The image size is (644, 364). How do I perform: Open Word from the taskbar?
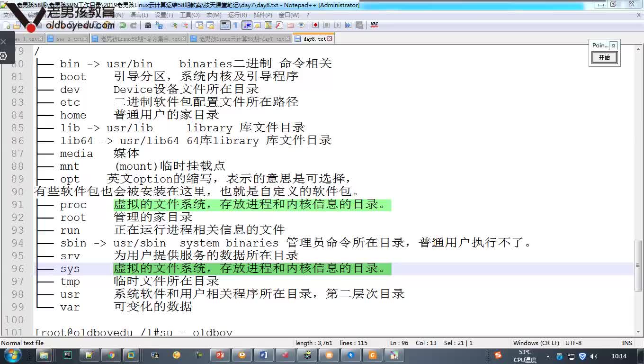[264, 355]
